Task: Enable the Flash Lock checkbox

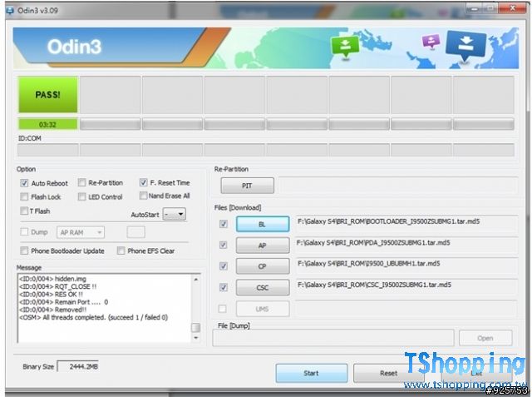Action: pos(24,196)
